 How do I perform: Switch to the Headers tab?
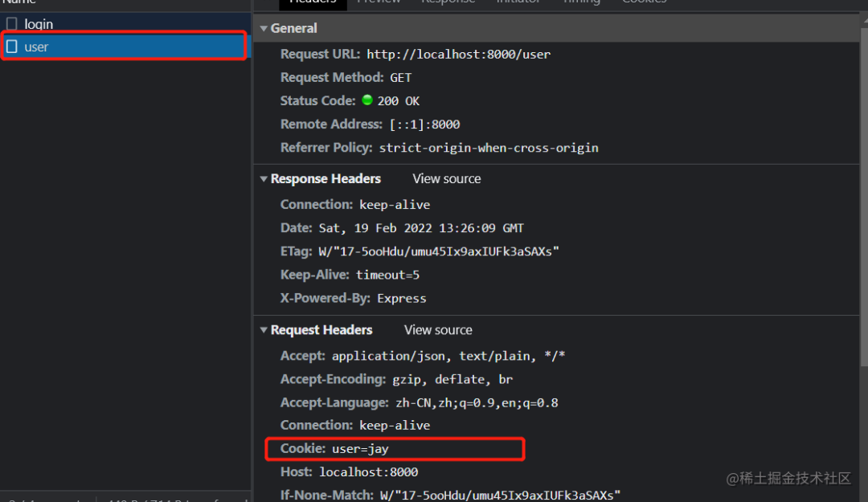coord(313,2)
